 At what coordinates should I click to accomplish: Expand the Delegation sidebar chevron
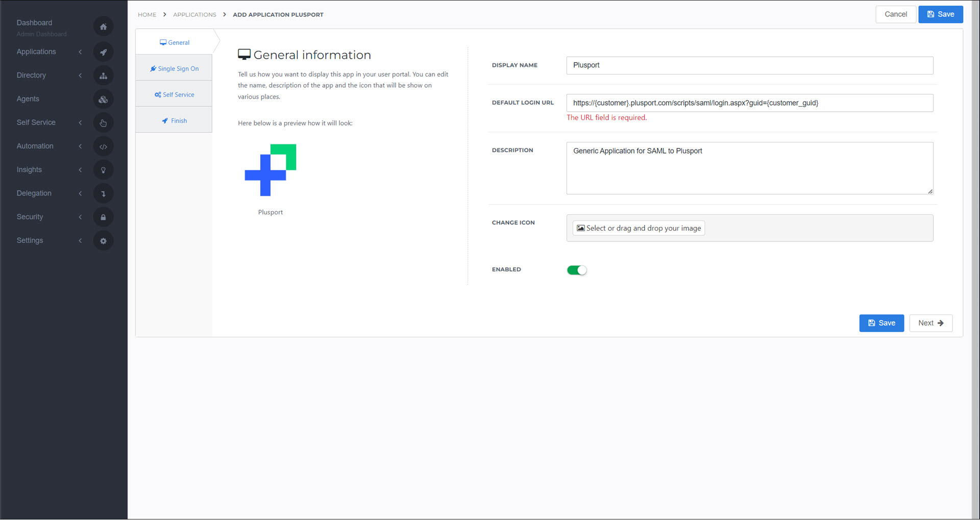80,193
